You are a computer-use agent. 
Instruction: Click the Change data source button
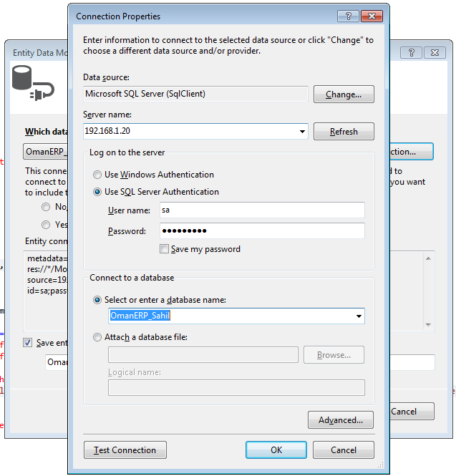(x=344, y=94)
